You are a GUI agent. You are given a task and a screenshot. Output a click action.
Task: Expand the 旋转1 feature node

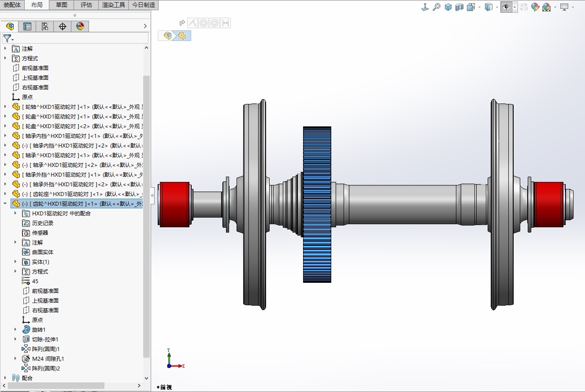(x=15, y=329)
